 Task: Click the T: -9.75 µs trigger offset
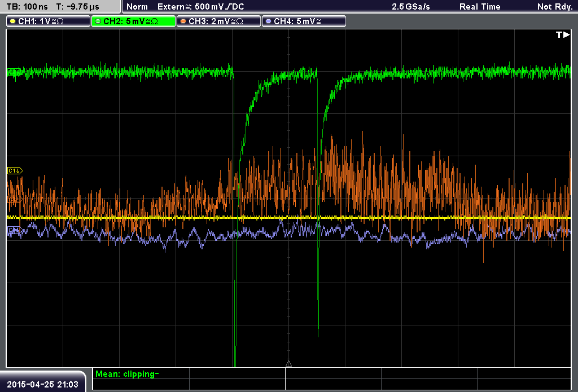pos(78,7)
